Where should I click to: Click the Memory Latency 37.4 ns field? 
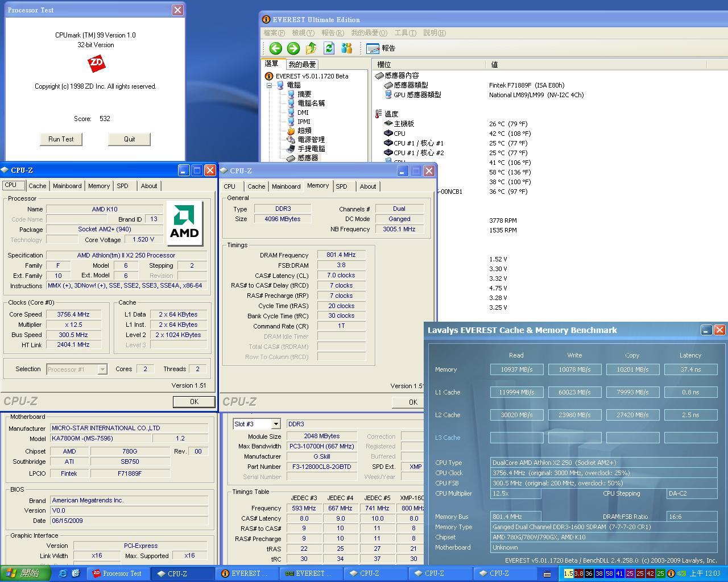point(690,369)
